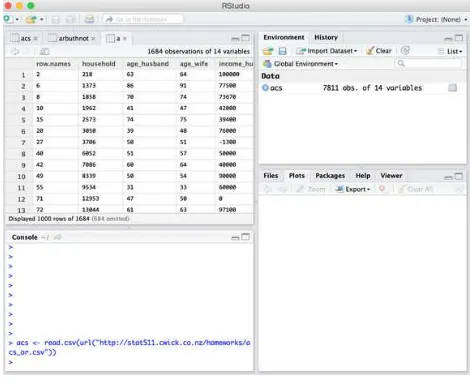Open acs in data viewer grid icon
470x384 pixels.
pyautogui.click(x=452, y=88)
